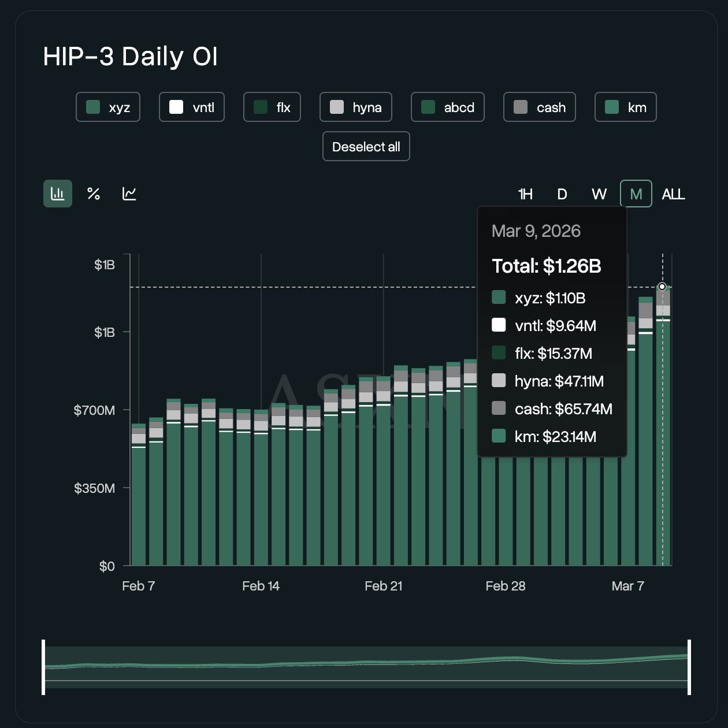Image resolution: width=728 pixels, height=728 pixels.
Task: Choose the D daily interval
Action: click(x=562, y=194)
